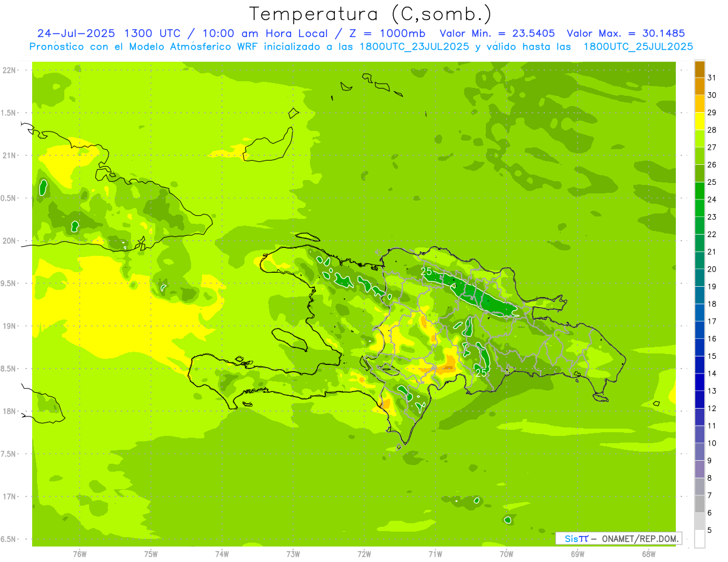Pick the yellow swatch between 28 and 29
This screenshot has width=728, height=562.
[x=699, y=121]
